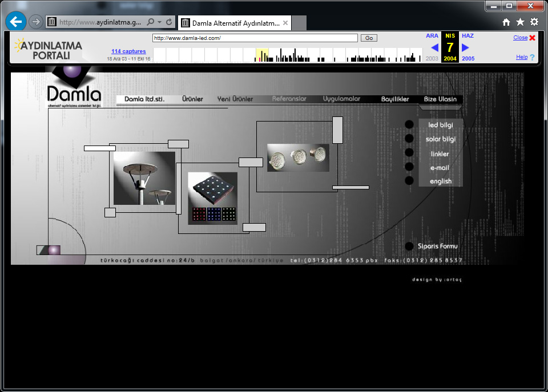The height and width of the screenshot is (392, 548).
Task: Open Ürünler menu item
Action: click(x=192, y=99)
